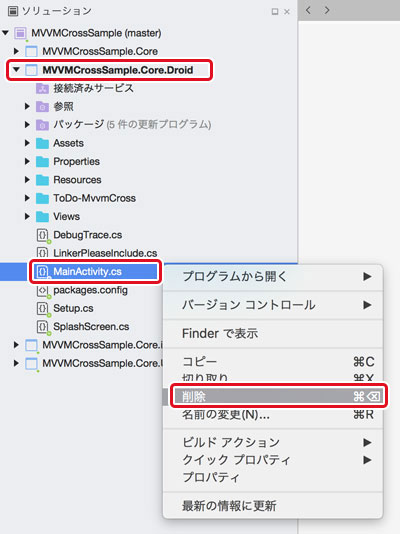
Task: Click the Views folder icon
Action: point(42,217)
